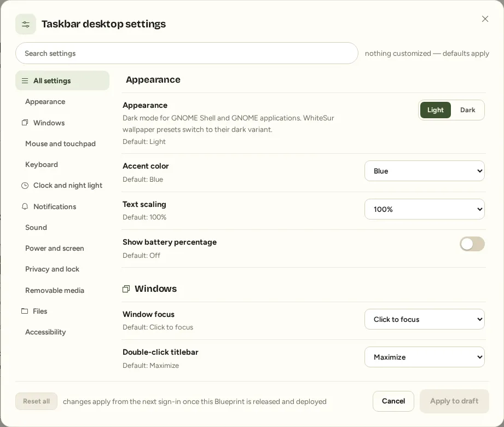Click the Windows section heading icon
The image size is (504, 427).
click(126, 288)
